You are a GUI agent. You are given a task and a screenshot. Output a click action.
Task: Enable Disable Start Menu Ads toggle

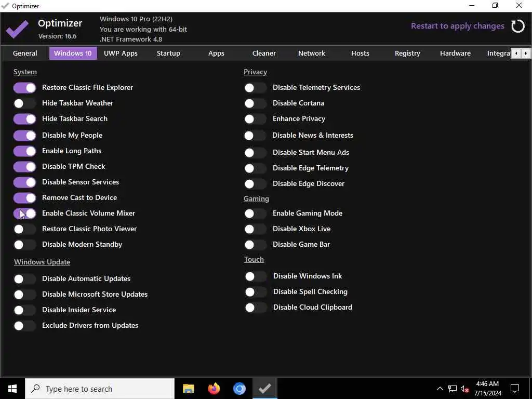coord(256,153)
